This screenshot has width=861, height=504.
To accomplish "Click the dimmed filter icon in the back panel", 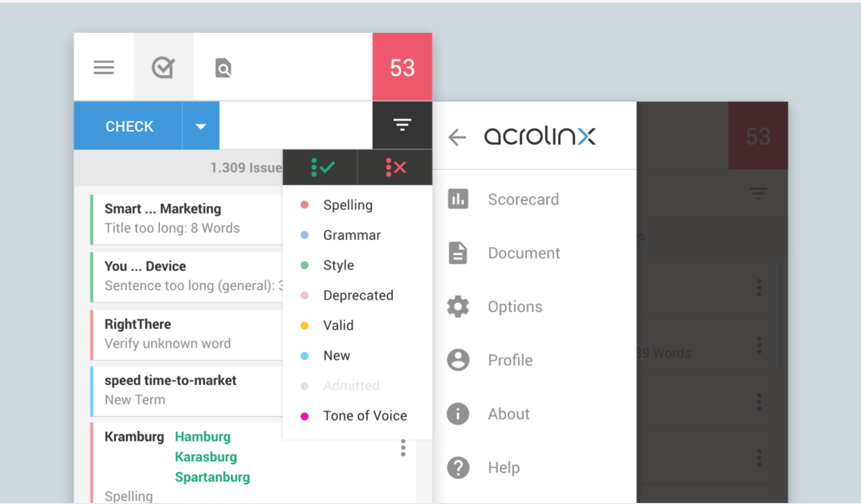I will 758,193.
